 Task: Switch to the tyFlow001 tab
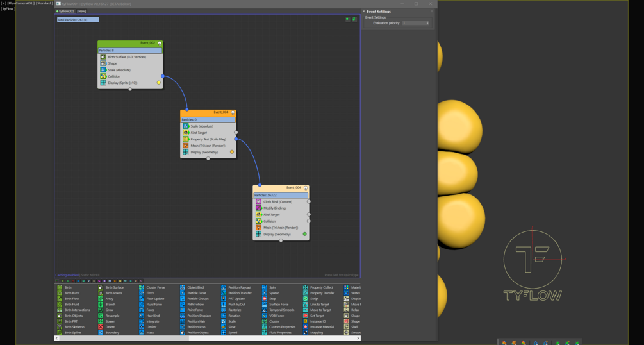click(65, 11)
